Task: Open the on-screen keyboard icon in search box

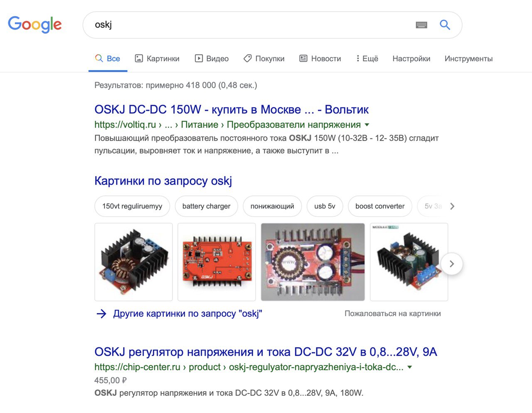Action: tap(421, 25)
